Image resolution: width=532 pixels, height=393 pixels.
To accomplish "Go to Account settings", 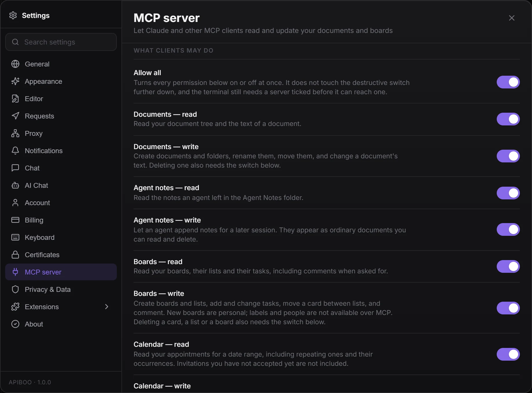I will pos(61,203).
